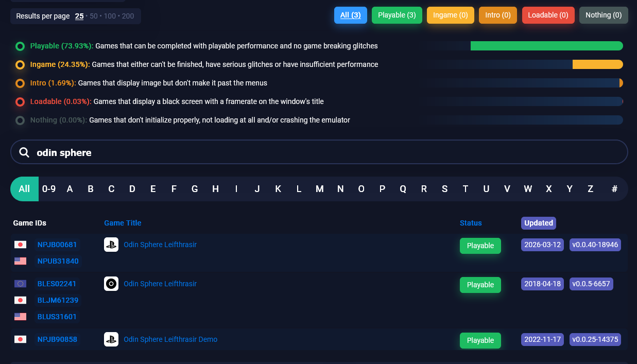Click the US flag next to BLUS31601
Image resolution: width=637 pixels, height=364 pixels.
coord(20,317)
